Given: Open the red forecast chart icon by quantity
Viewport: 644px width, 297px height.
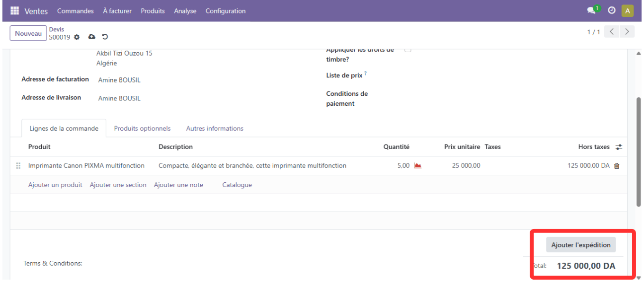Looking at the screenshot, I should click(417, 166).
